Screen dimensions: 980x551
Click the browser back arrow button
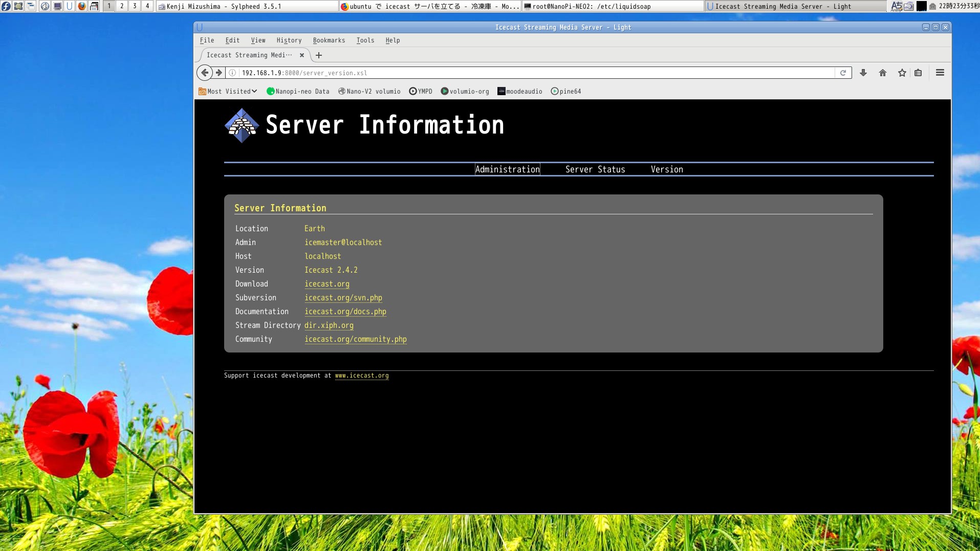coord(205,73)
